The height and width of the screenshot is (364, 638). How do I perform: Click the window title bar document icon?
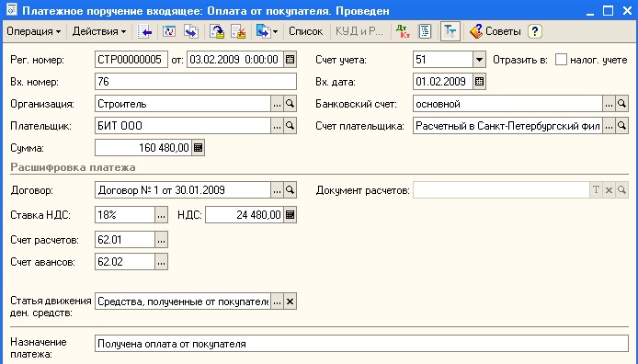pyautogui.click(x=11, y=10)
